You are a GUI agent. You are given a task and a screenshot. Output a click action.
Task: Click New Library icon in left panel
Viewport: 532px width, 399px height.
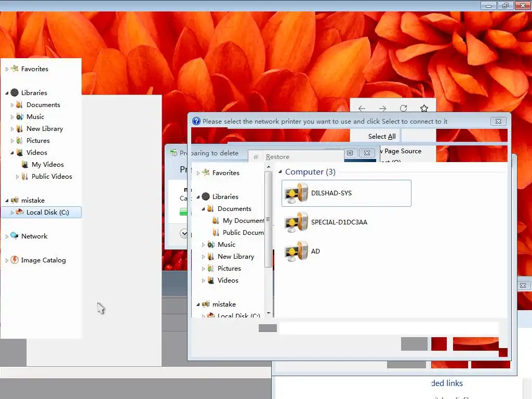pyautogui.click(x=20, y=129)
